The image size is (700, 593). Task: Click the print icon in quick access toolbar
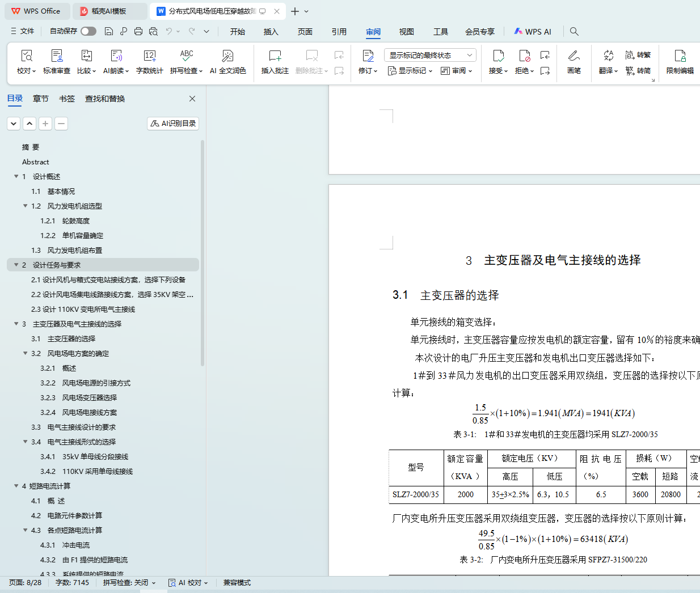click(138, 32)
